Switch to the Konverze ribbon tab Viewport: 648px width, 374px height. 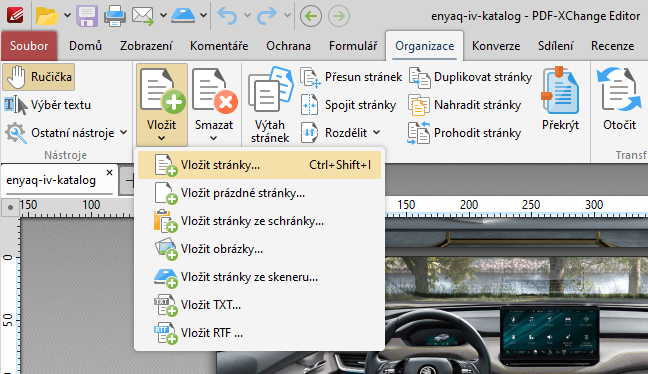pyautogui.click(x=496, y=45)
